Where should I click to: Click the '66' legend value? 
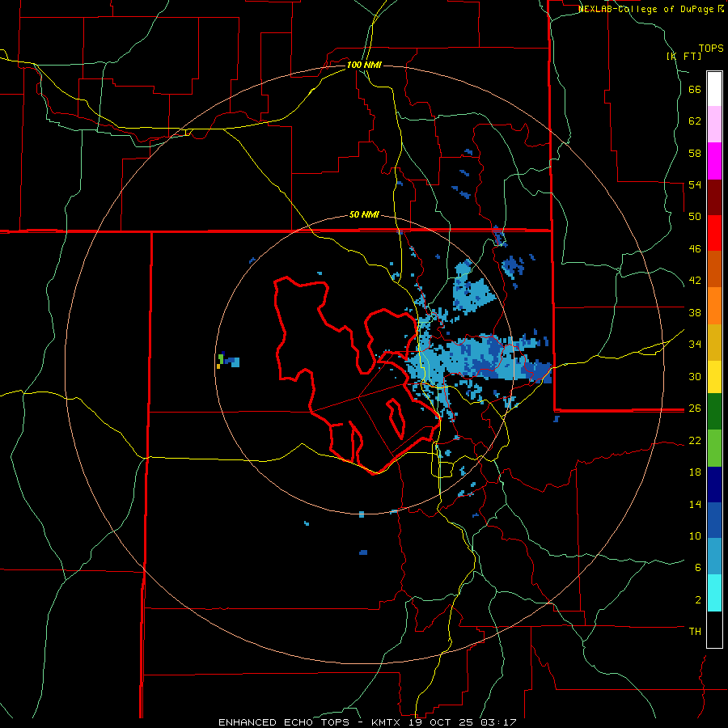click(695, 89)
